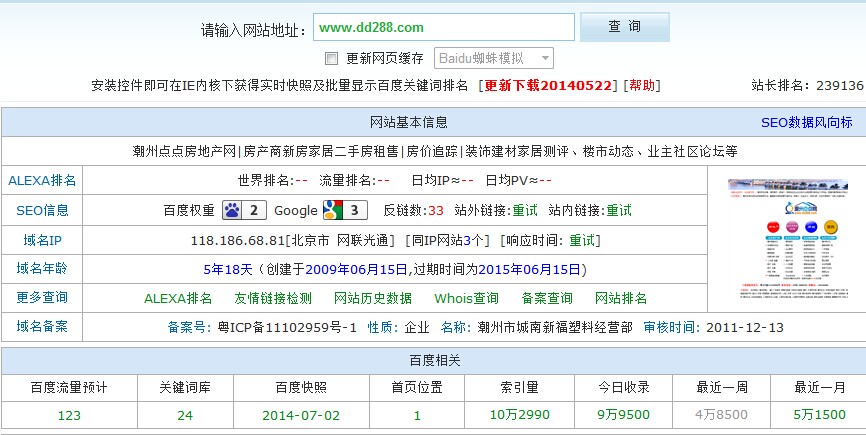The height and width of the screenshot is (435, 866).
Task: Click creation date 2009年06月15日
Action: click(356, 269)
